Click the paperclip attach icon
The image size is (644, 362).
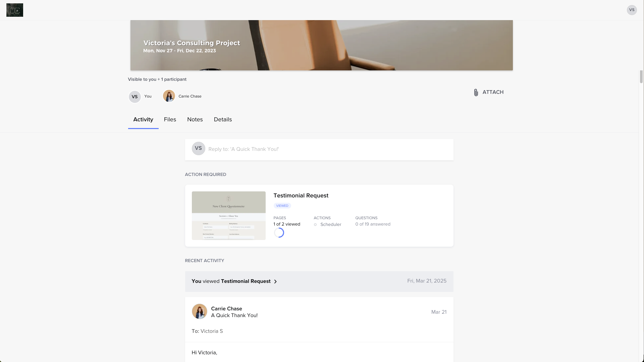click(x=476, y=93)
